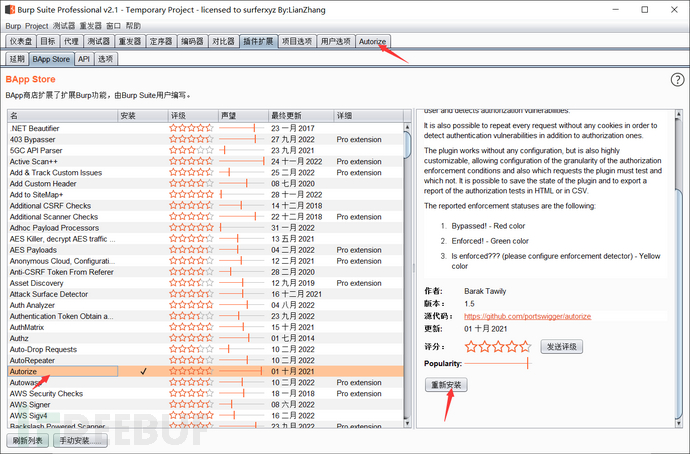Click the popularity bar of .NET Beautifier row
The width and height of the screenshot is (690, 454).
click(x=242, y=128)
